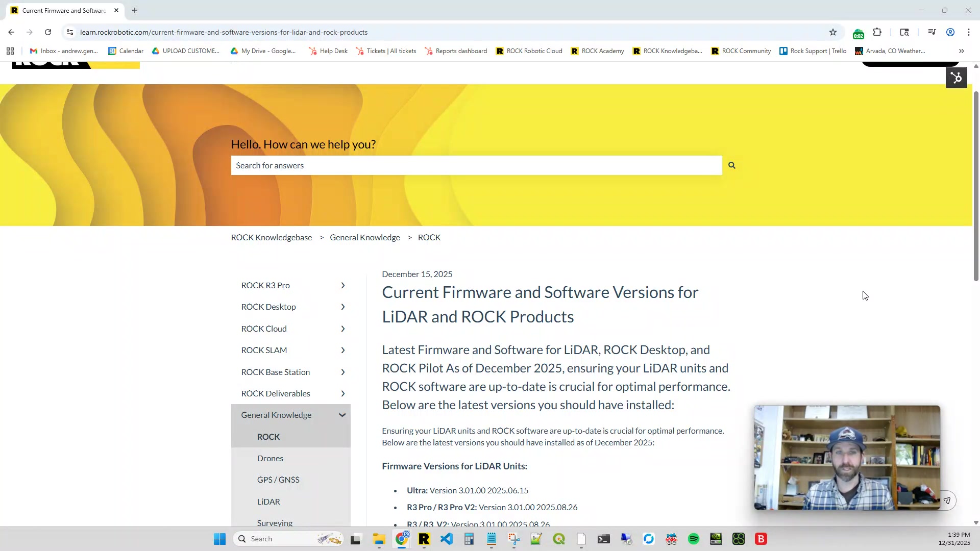Open Spotify from the taskbar

point(693,539)
